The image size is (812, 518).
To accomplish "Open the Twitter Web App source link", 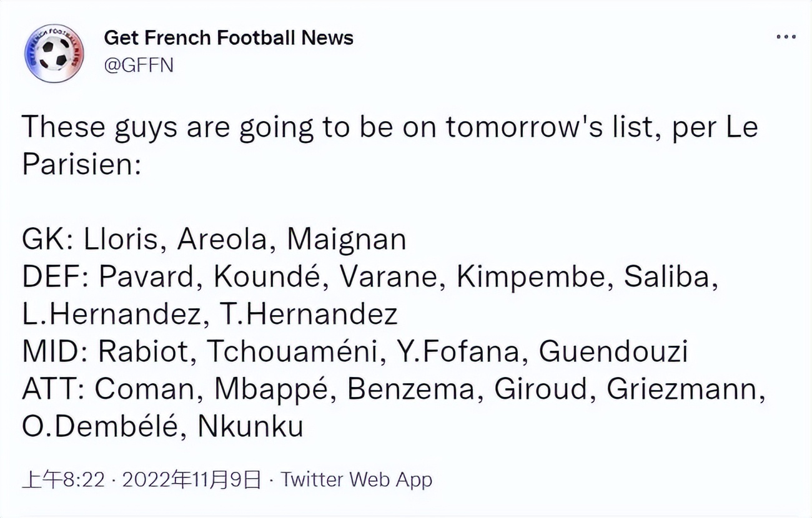I will pyautogui.click(x=356, y=480).
